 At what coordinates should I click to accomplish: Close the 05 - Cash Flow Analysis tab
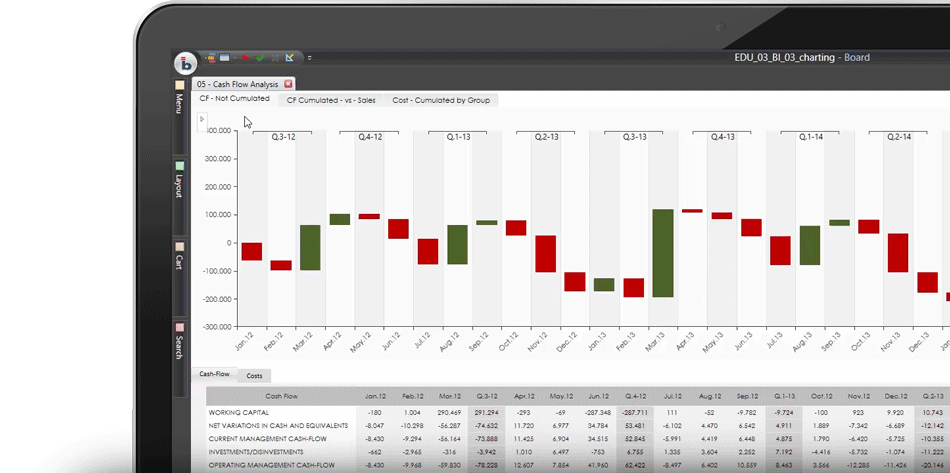tap(288, 84)
